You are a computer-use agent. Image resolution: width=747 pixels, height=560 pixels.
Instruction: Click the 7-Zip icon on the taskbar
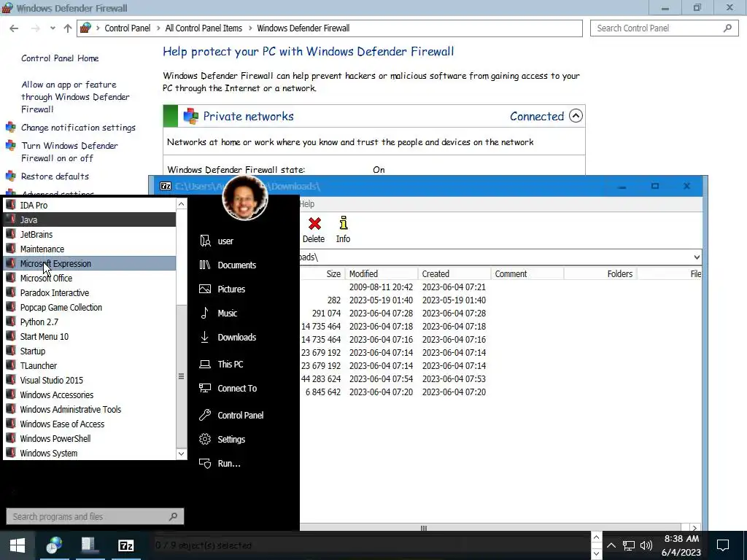pos(125,545)
